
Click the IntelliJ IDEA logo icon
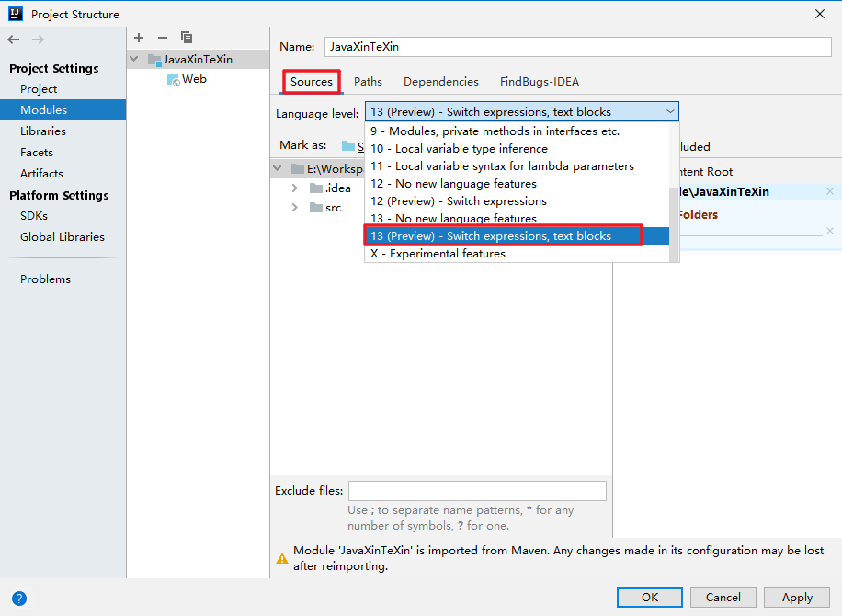(x=16, y=14)
